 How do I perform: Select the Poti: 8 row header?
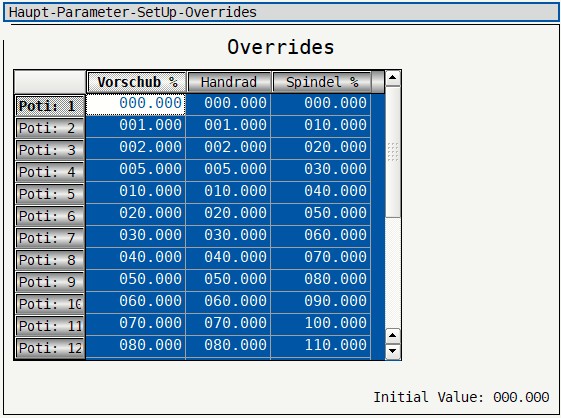[50, 260]
